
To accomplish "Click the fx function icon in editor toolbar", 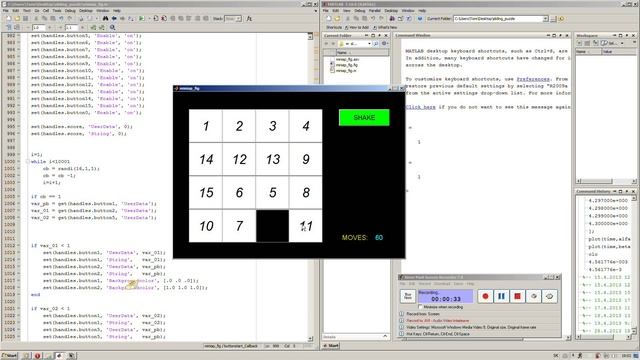I will [249, 18].
